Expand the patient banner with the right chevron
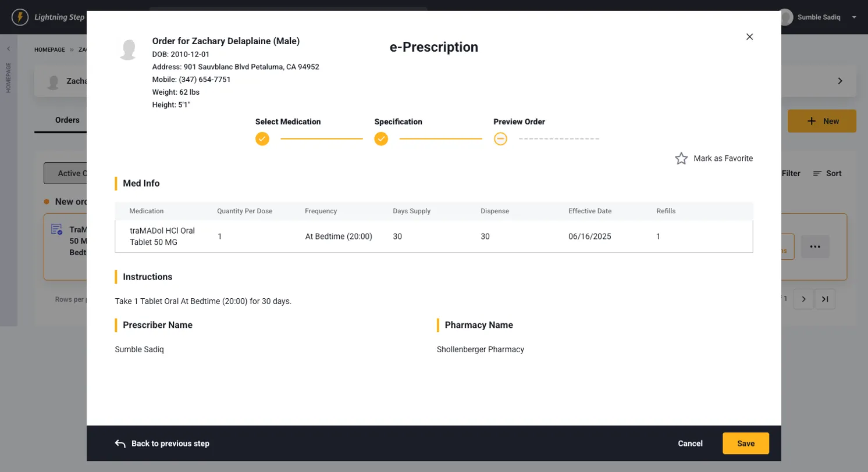This screenshot has height=472, width=868. (839, 81)
